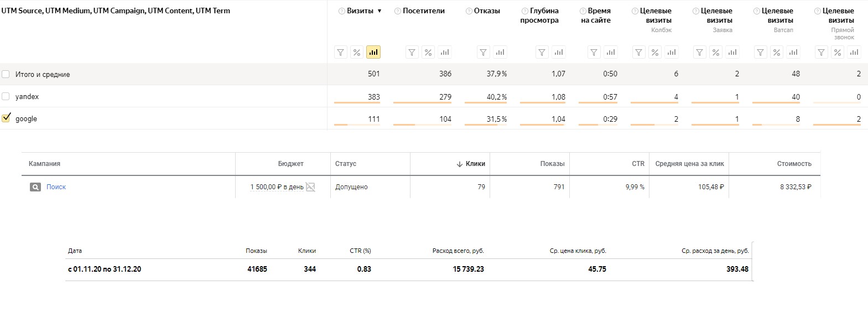Click the search-type icon beside Поиск campaign

pyautogui.click(x=35, y=187)
